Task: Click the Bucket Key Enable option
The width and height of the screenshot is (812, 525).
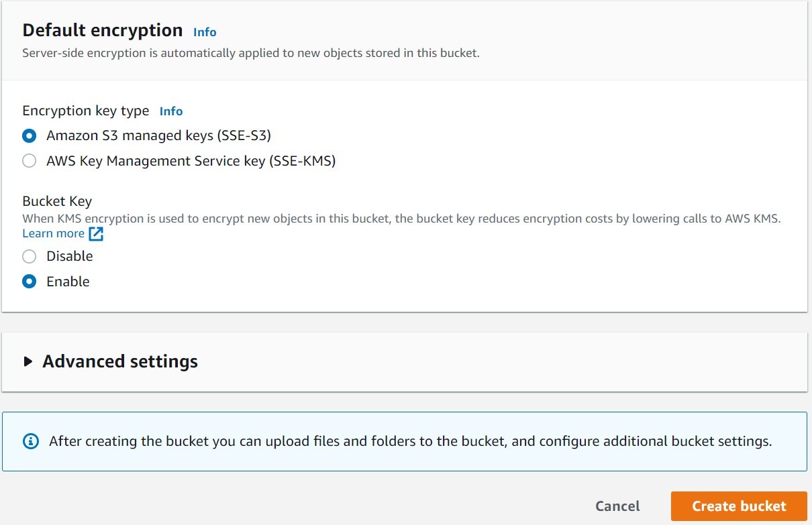Action: tap(29, 281)
